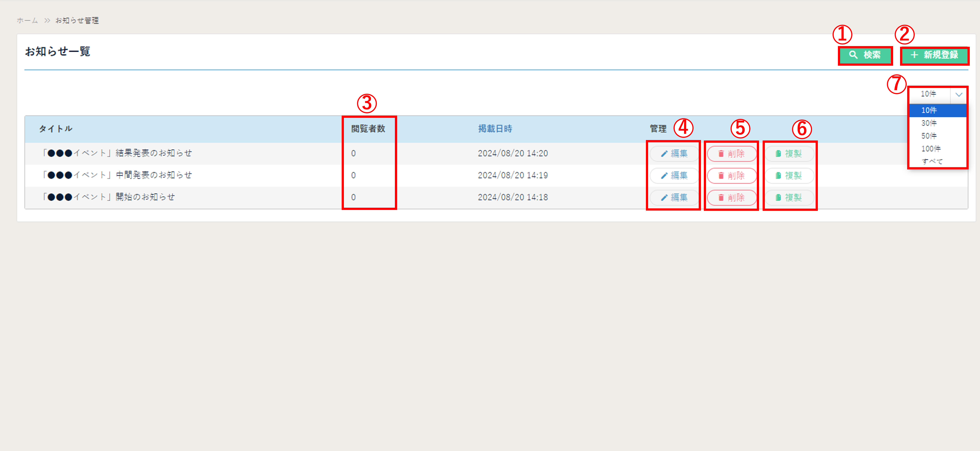Viewport: 980px width, 451px height.
Task: Click duplicate icon for 結果発表 notice
Action: click(x=778, y=154)
